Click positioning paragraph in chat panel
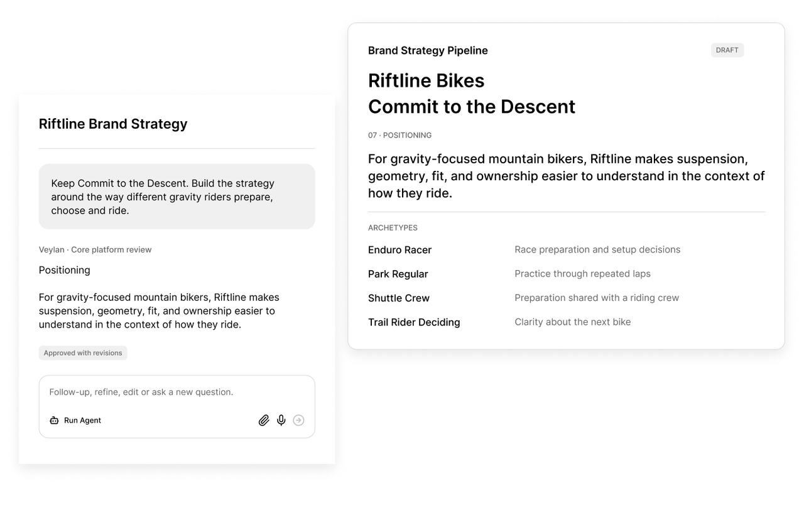This screenshot has height=532, width=804. [159, 311]
